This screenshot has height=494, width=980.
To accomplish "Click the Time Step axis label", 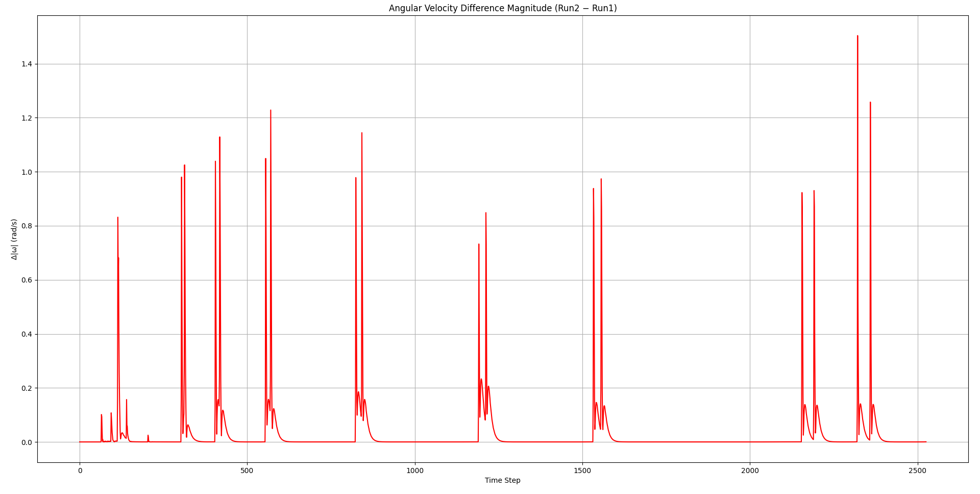I will pyautogui.click(x=502, y=480).
